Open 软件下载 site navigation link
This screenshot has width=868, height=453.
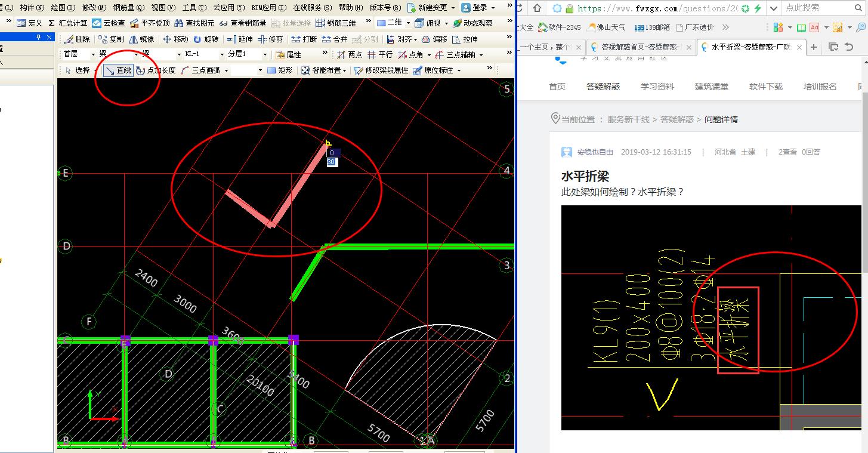click(766, 87)
